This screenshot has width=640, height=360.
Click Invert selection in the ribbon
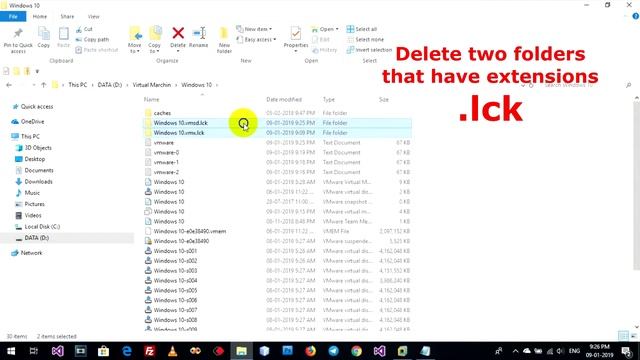[x=369, y=50]
